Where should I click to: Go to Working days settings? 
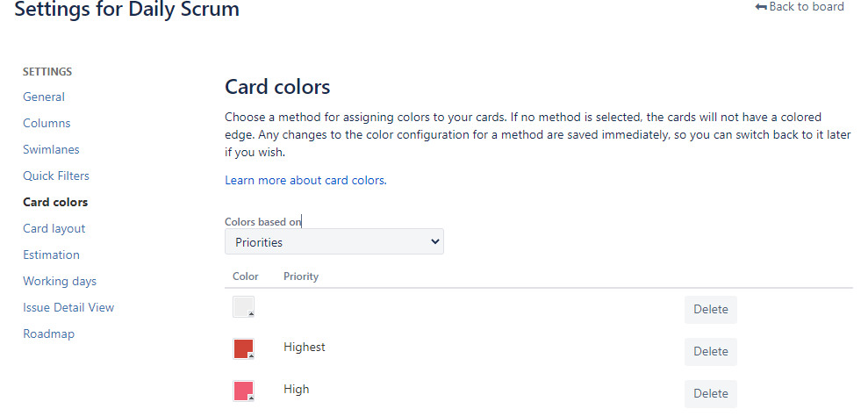click(x=60, y=281)
